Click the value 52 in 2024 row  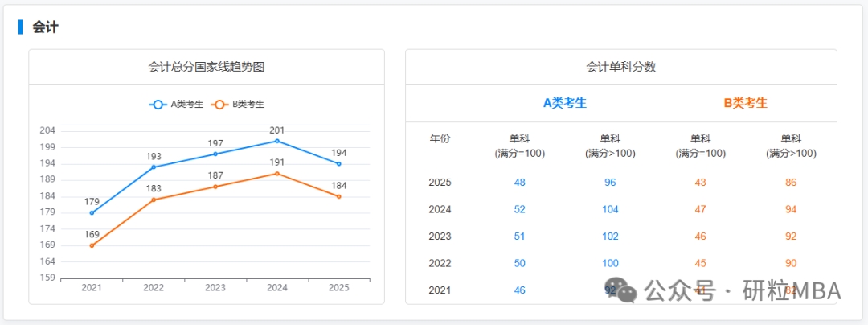click(520, 209)
